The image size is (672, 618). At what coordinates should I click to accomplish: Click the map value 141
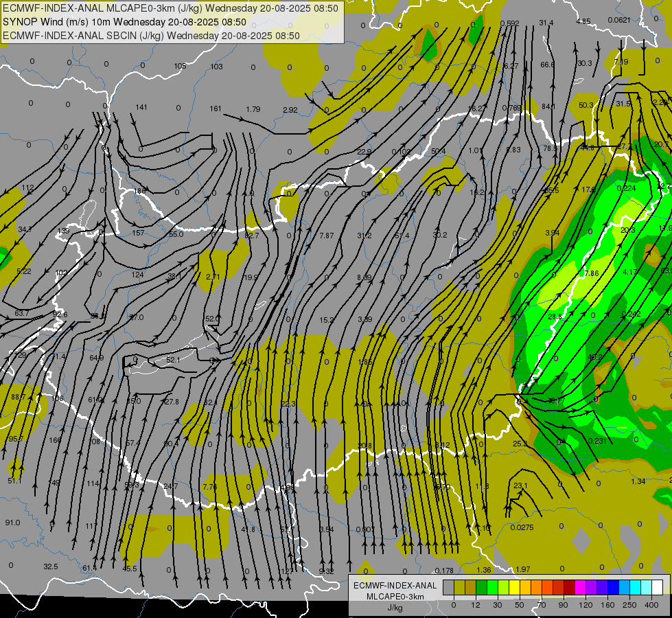point(141,107)
